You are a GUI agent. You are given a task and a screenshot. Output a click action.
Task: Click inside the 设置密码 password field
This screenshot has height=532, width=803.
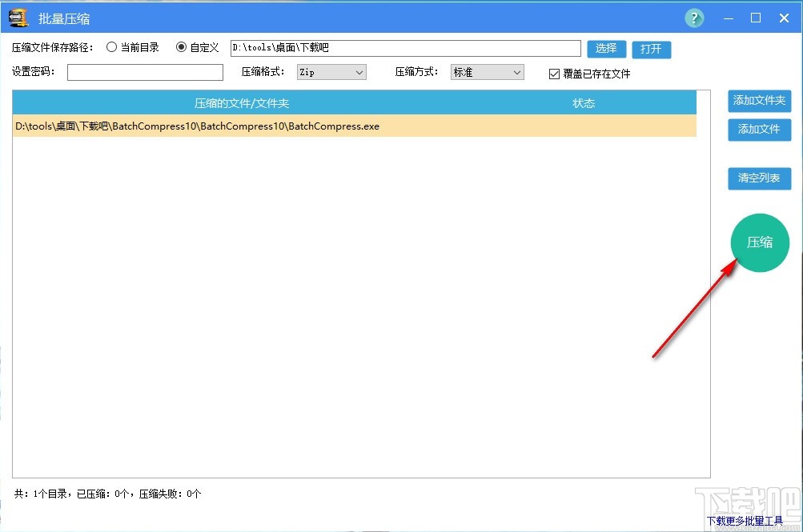click(x=144, y=72)
